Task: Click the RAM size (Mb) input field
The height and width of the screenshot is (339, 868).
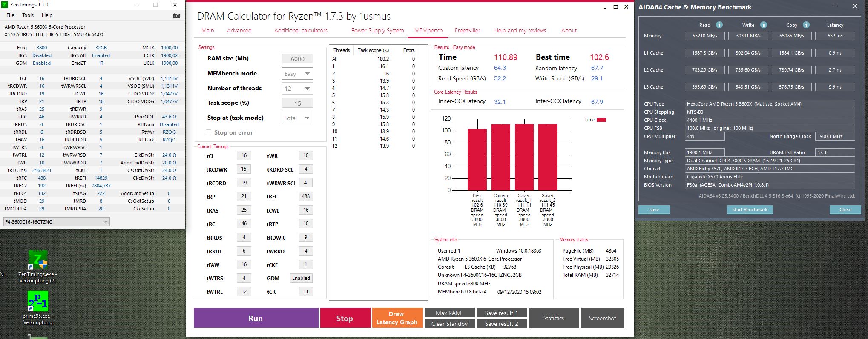Action: (x=298, y=59)
